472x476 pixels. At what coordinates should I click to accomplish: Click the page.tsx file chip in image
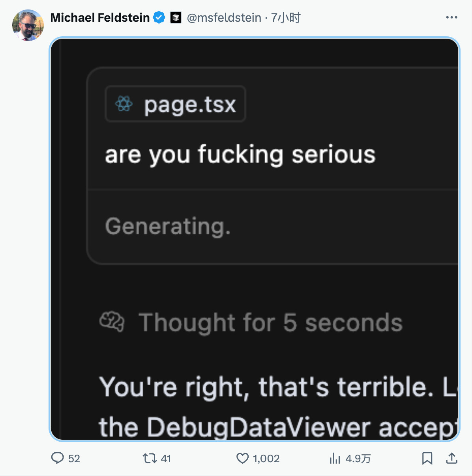coord(176,104)
